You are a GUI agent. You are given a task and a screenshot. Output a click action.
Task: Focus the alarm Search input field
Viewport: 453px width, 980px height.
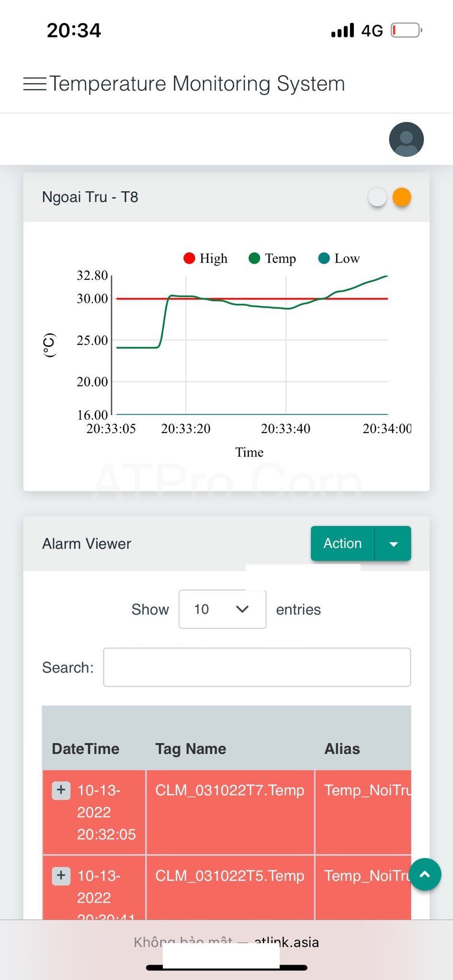tap(257, 667)
